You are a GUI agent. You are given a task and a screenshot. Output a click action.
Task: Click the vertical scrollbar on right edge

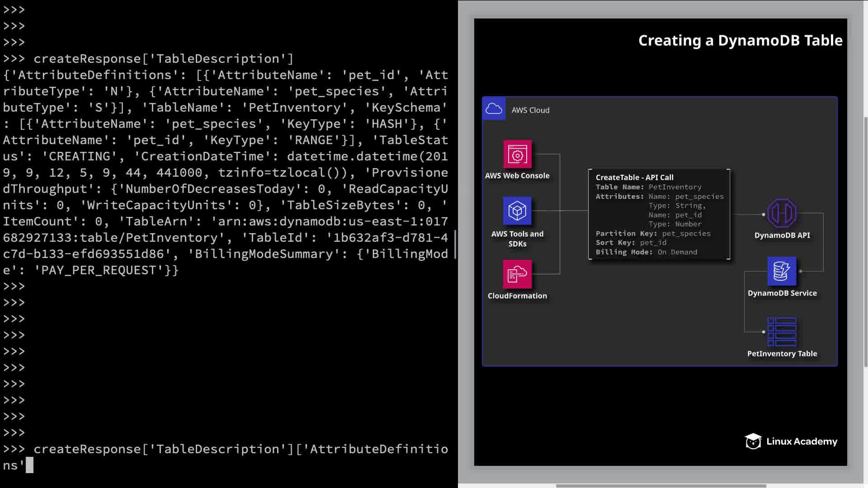[x=865, y=242]
